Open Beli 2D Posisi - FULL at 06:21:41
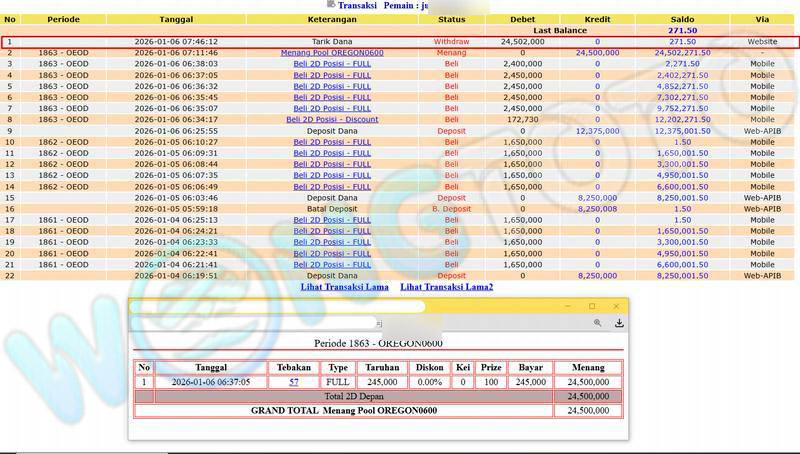 (331, 265)
